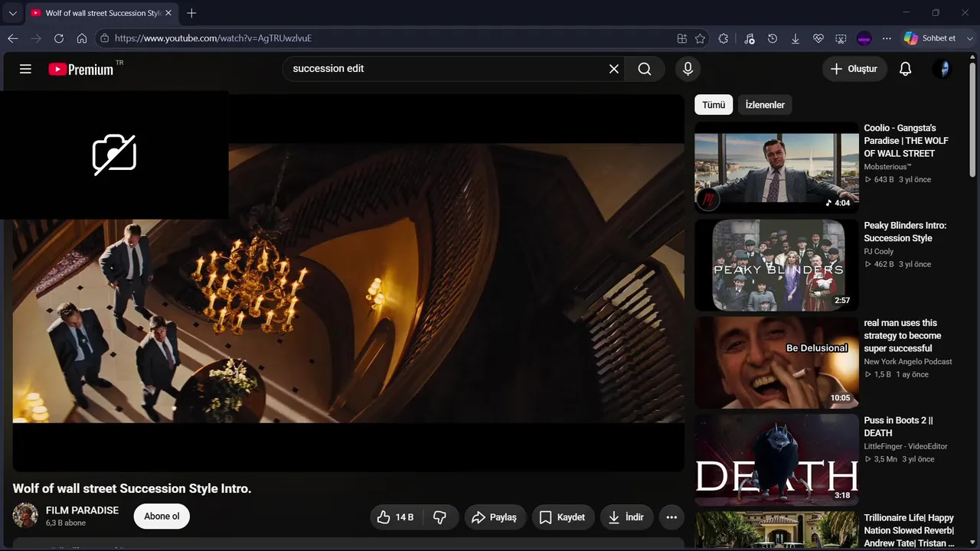Image resolution: width=980 pixels, height=551 pixels.
Task: Open browser profile purple avatar
Action: click(864, 38)
